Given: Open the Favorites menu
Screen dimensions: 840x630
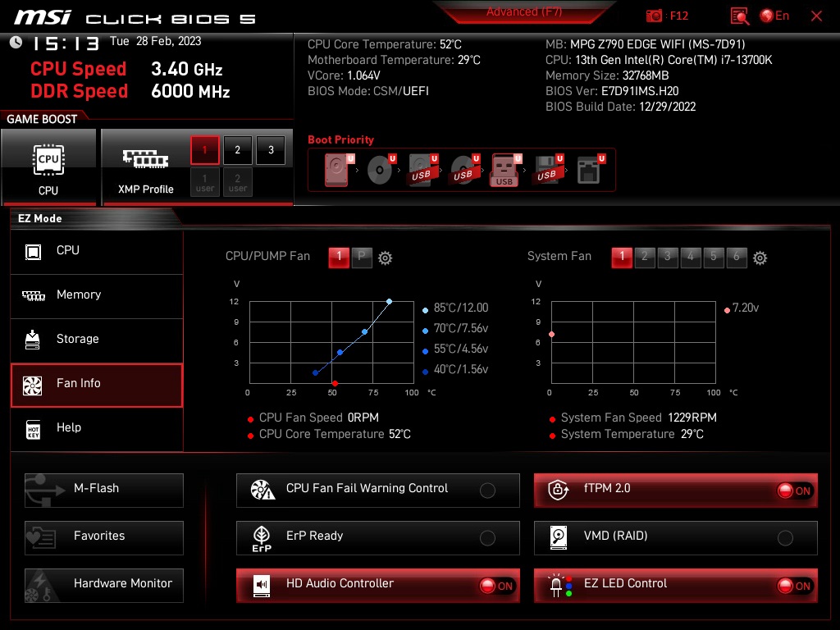Looking at the screenshot, I should 104,538.
